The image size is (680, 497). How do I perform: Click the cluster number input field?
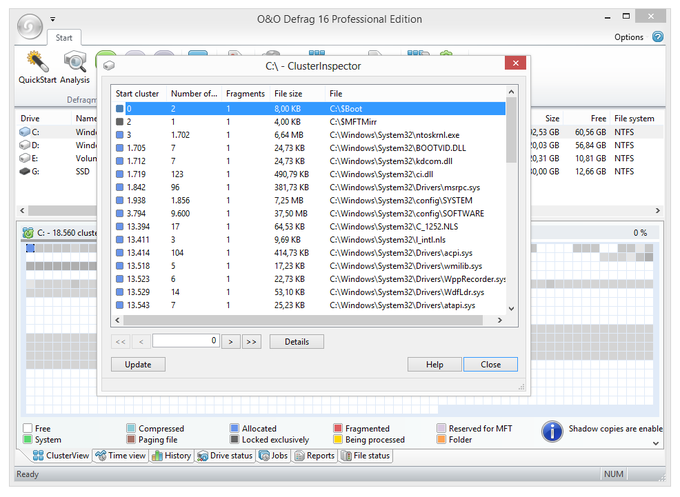186,341
